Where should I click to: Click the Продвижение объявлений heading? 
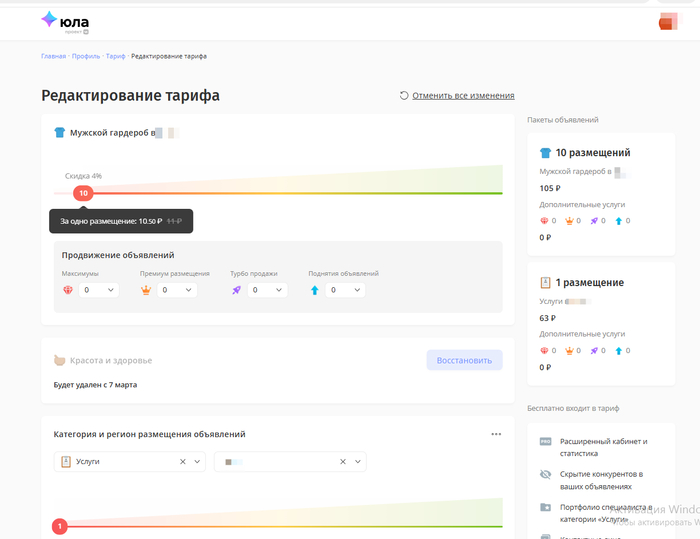pos(118,255)
